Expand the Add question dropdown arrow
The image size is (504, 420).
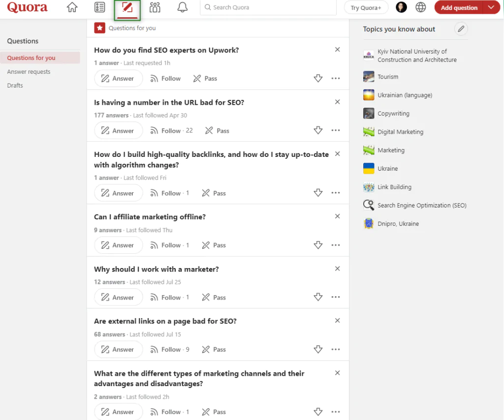pyautogui.click(x=491, y=7)
